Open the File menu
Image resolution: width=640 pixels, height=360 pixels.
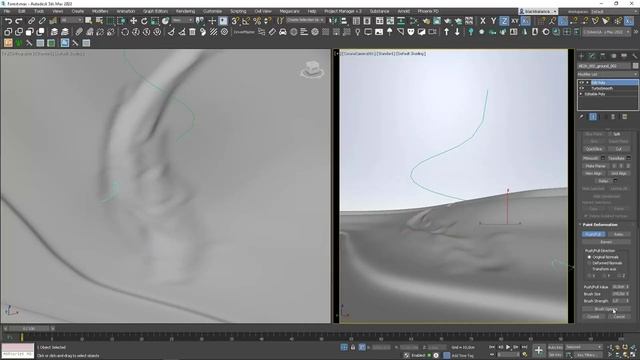[7, 11]
